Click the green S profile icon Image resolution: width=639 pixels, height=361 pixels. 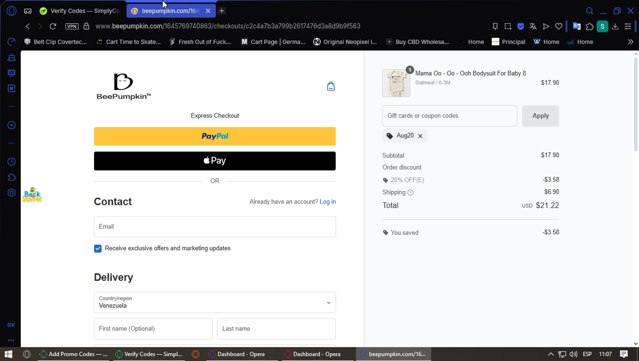click(x=602, y=26)
